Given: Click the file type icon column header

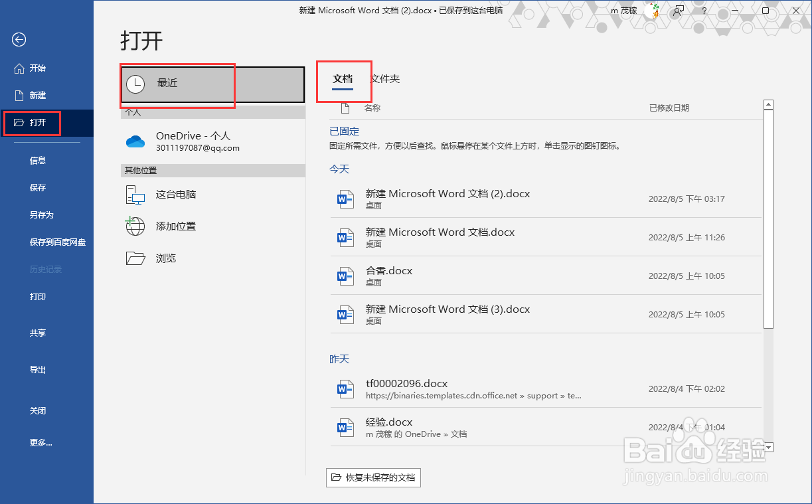Looking at the screenshot, I should click(345, 108).
